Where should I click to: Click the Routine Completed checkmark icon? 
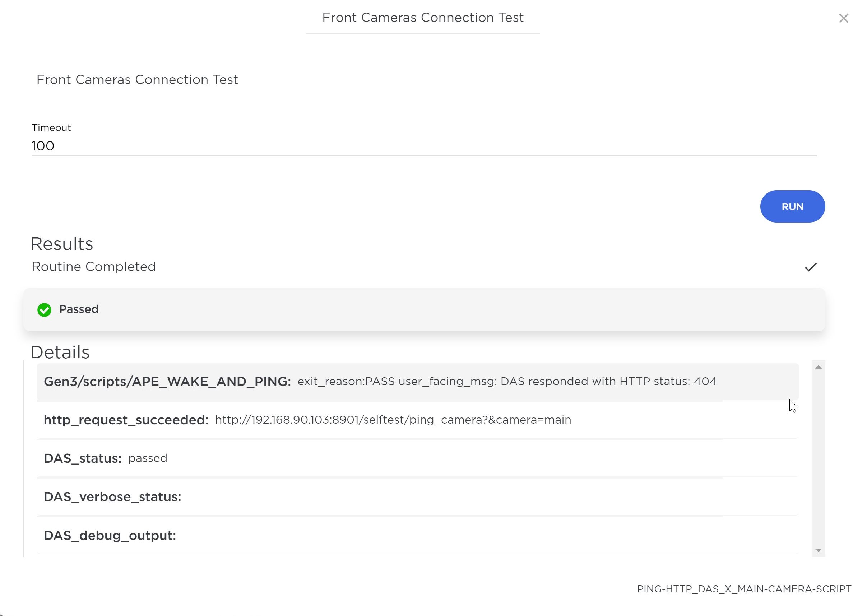pyautogui.click(x=811, y=267)
